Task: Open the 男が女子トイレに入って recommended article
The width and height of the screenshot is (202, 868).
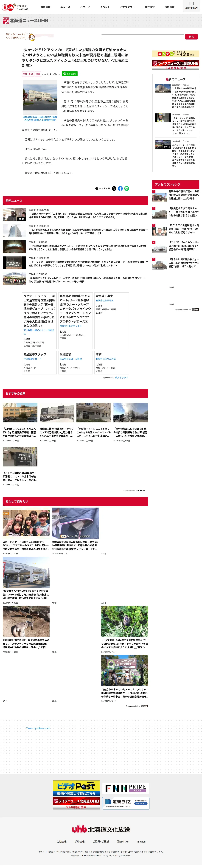Action: click(x=94, y=423)
